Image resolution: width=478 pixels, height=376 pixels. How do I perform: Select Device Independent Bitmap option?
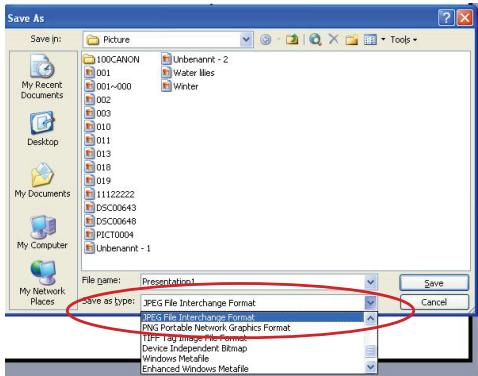pos(253,348)
